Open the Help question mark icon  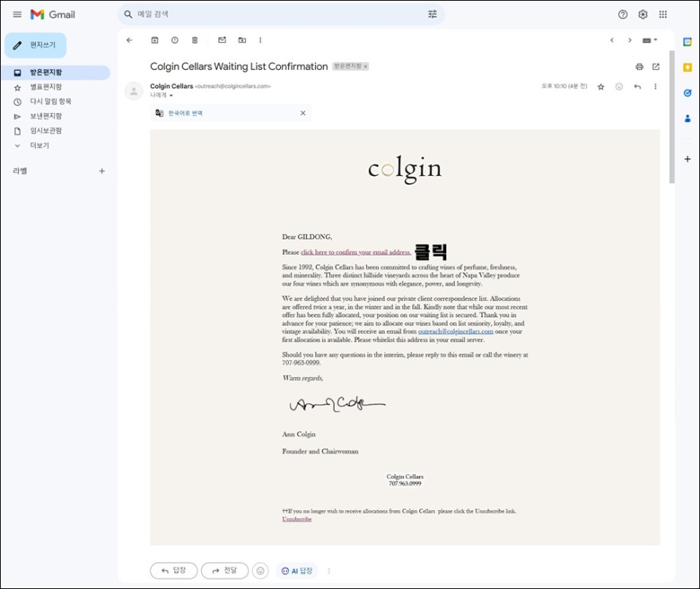click(x=623, y=14)
